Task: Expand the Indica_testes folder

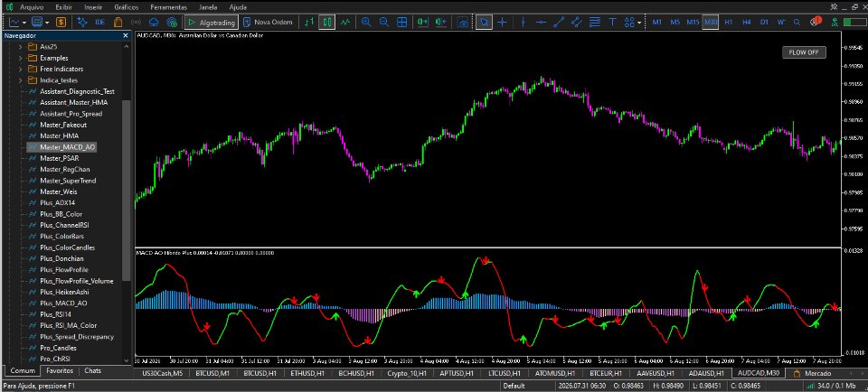Action: (x=21, y=80)
